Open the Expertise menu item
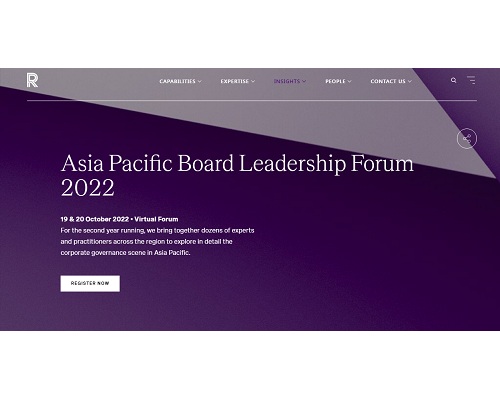The image size is (500, 400). pos(235,81)
